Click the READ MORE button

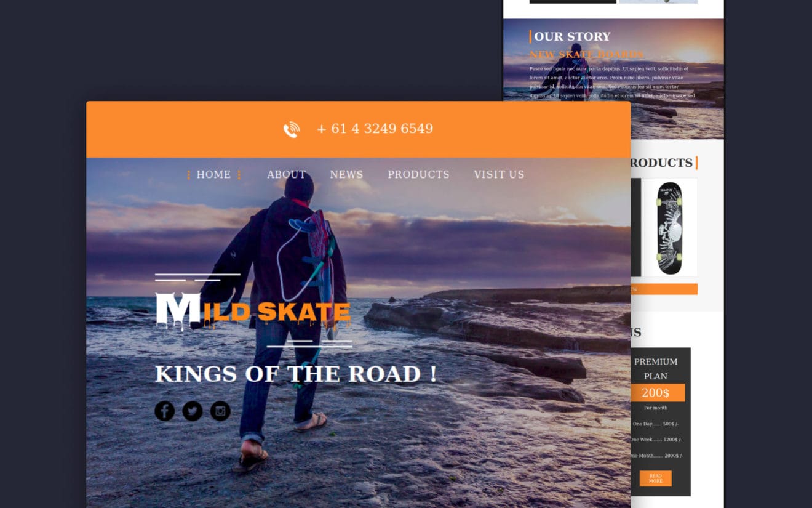(x=656, y=478)
